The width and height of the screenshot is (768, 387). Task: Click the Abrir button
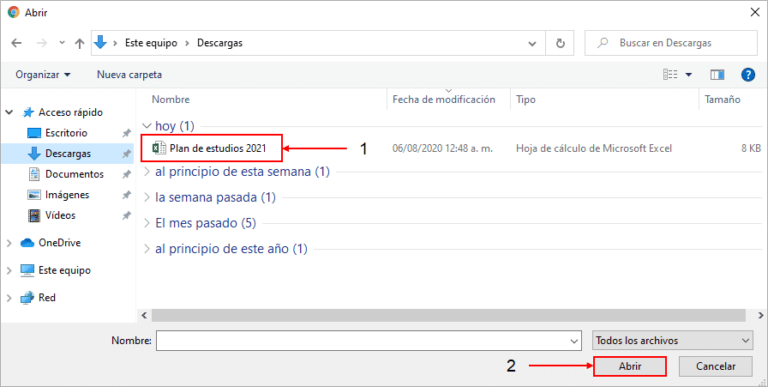pos(630,366)
